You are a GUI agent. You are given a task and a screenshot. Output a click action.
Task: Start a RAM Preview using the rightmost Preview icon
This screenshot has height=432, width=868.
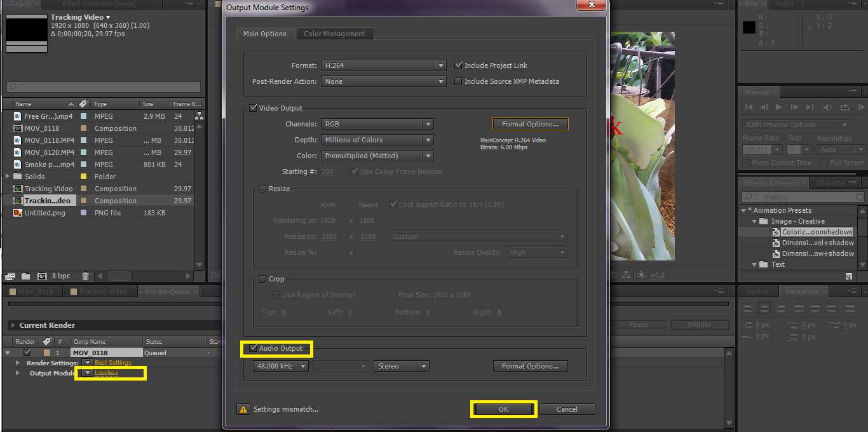pos(860,107)
